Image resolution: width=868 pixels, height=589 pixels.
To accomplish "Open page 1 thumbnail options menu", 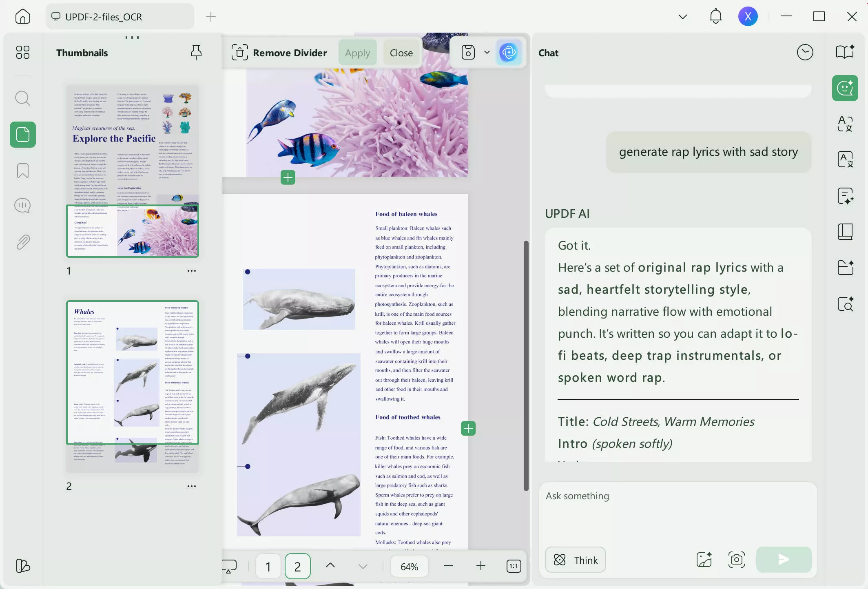I will pyautogui.click(x=191, y=271).
